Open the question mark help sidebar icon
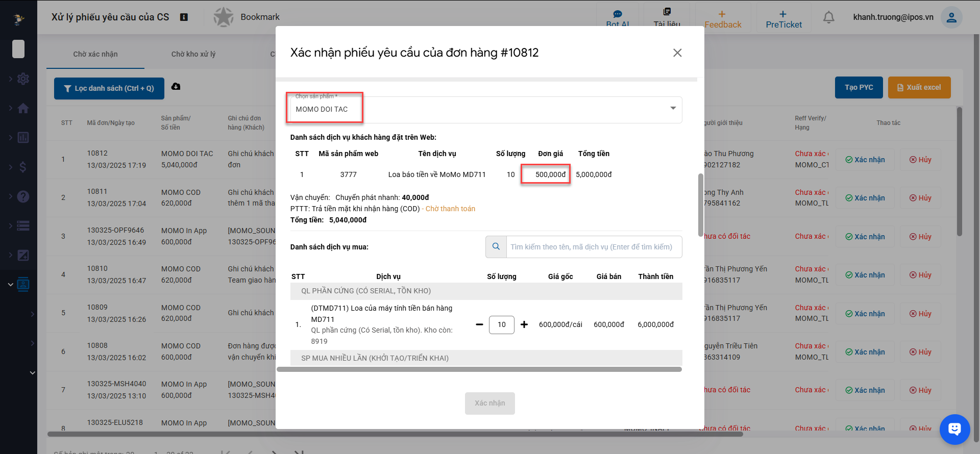This screenshot has width=980, height=454. (23, 196)
